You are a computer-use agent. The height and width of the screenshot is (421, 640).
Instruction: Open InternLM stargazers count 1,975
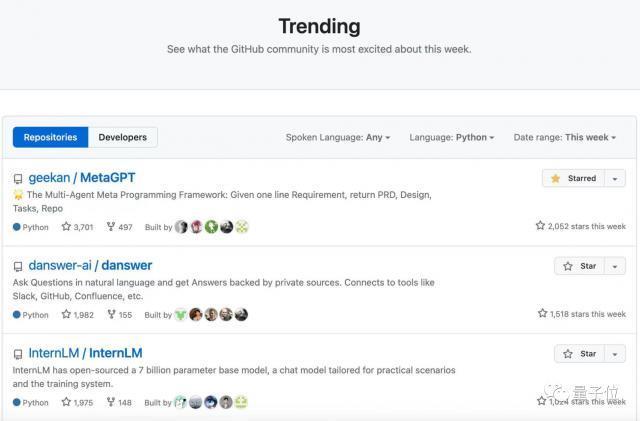(x=77, y=403)
